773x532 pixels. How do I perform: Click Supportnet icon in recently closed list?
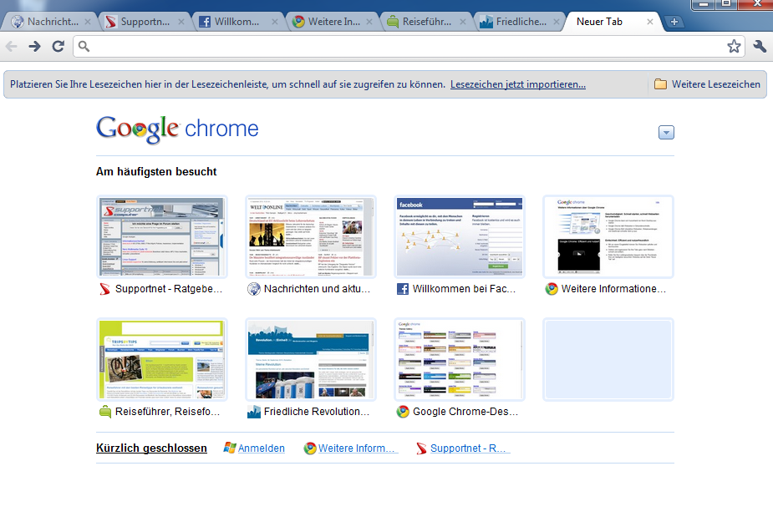(x=421, y=448)
